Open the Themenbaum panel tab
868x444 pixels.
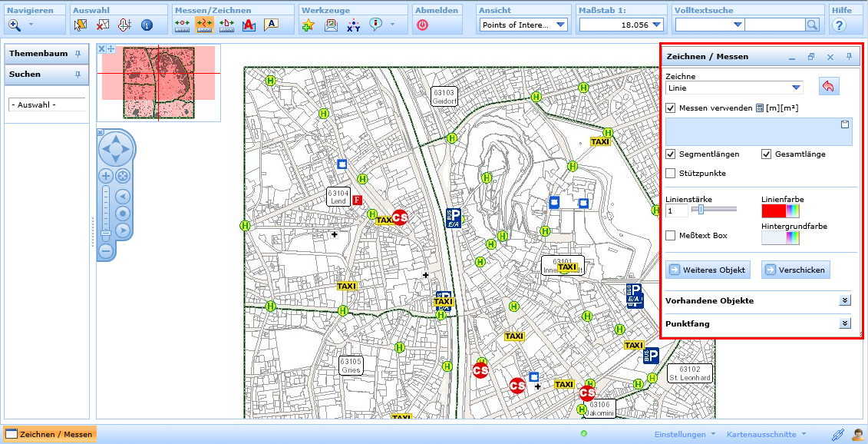[x=46, y=54]
